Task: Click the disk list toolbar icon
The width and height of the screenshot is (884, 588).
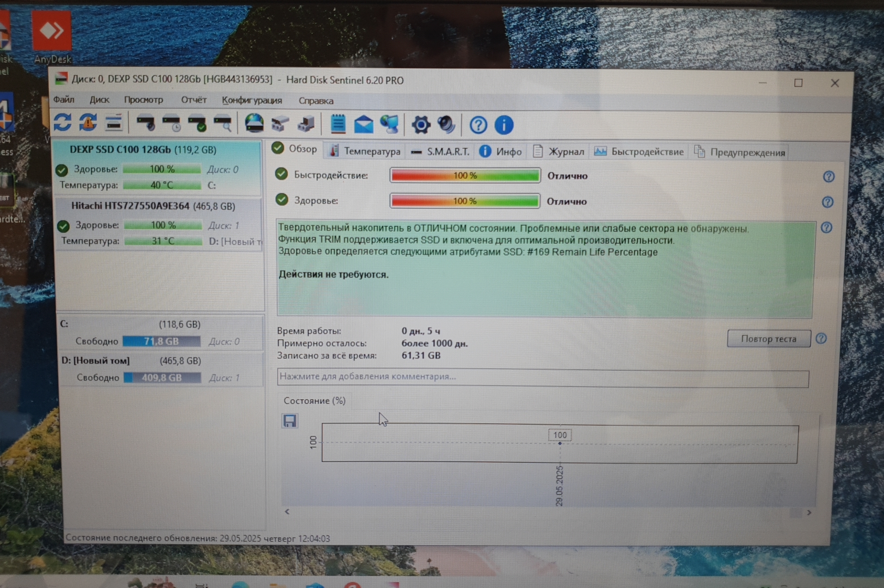Action: point(114,123)
